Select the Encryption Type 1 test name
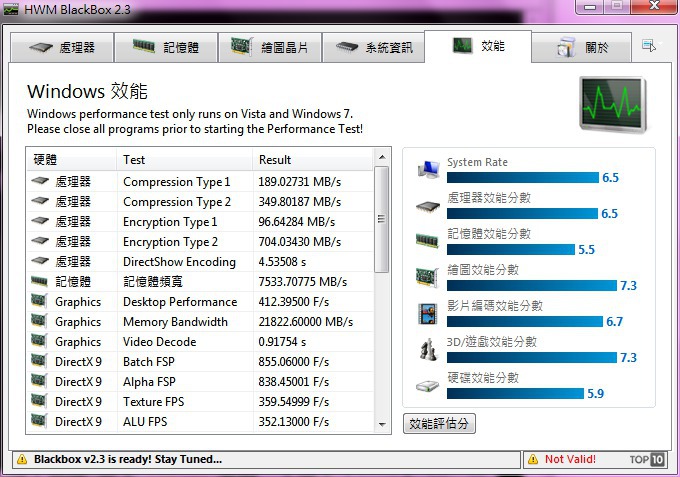 tap(170, 222)
